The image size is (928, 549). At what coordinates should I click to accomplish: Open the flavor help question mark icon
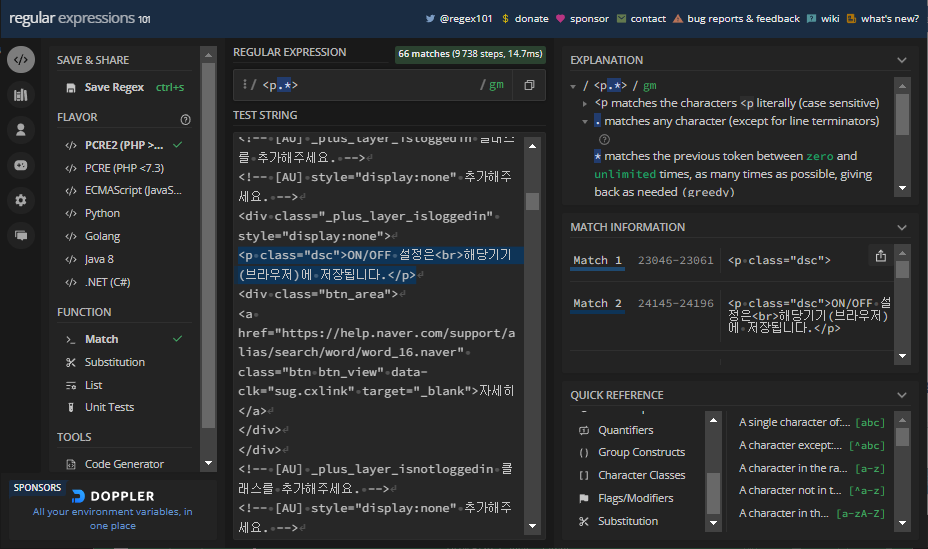click(185, 120)
